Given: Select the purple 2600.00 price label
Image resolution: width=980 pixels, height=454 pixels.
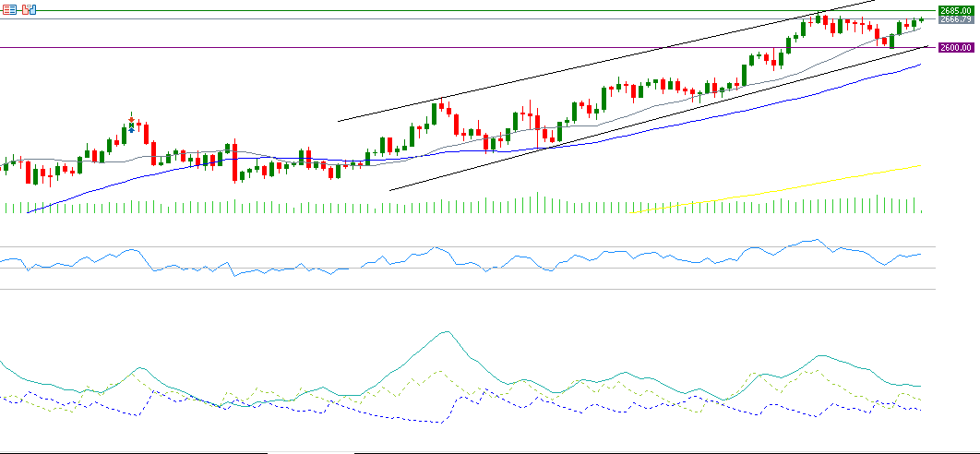Looking at the screenshot, I should [957, 47].
